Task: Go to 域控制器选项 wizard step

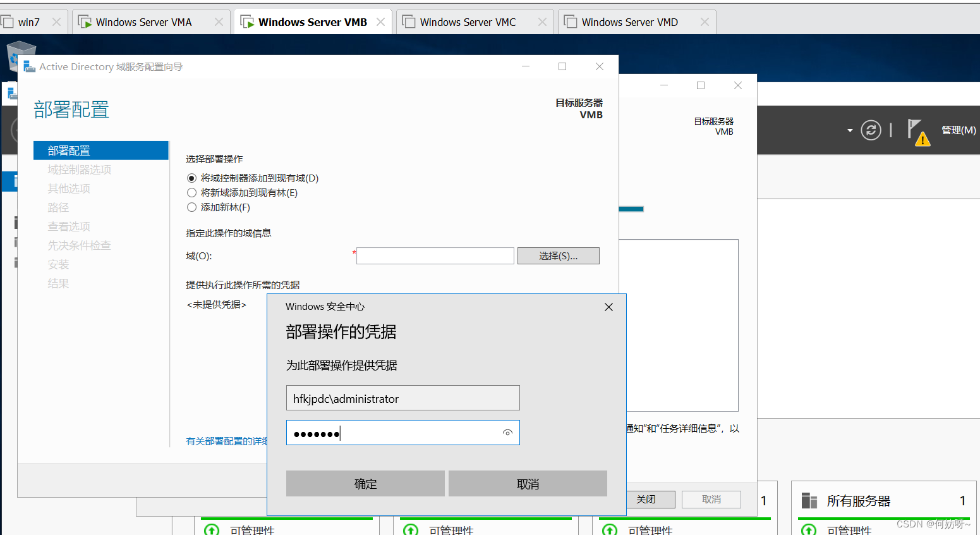Action: (80, 169)
